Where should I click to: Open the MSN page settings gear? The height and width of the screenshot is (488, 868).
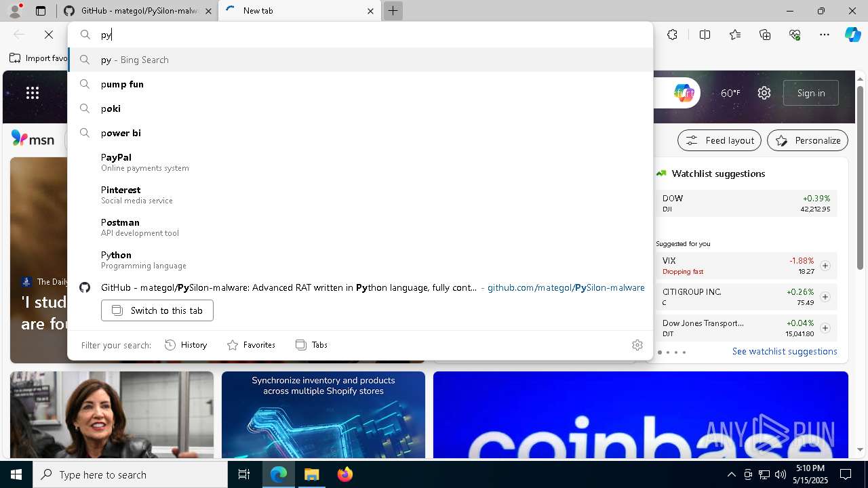click(764, 93)
